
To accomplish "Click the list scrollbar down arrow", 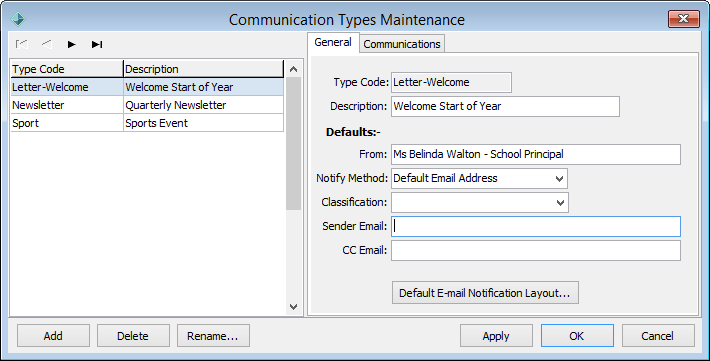I will pos(293,307).
